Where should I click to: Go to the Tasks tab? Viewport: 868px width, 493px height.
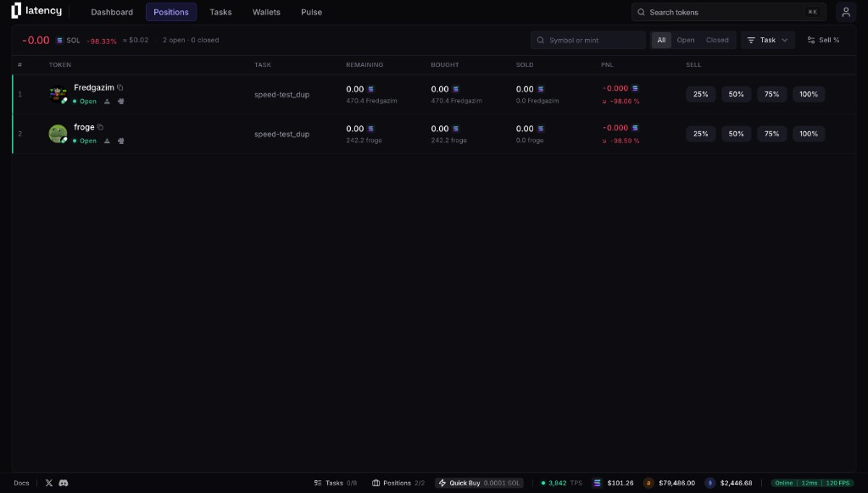point(220,12)
